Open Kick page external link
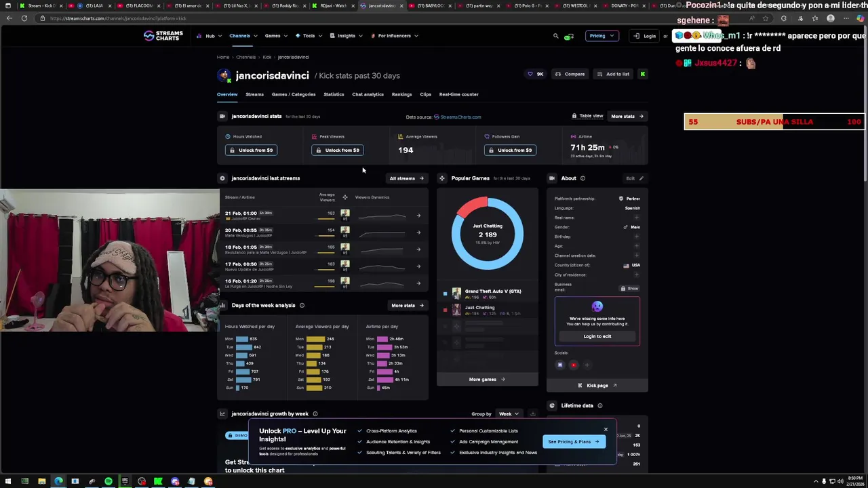Image resolution: width=868 pixels, height=488 pixels. pos(597,386)
